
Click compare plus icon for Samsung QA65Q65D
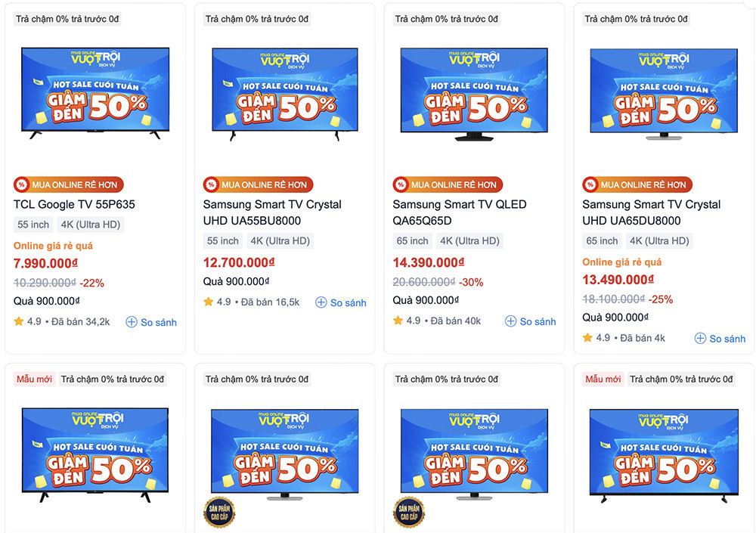click(510, 321)
